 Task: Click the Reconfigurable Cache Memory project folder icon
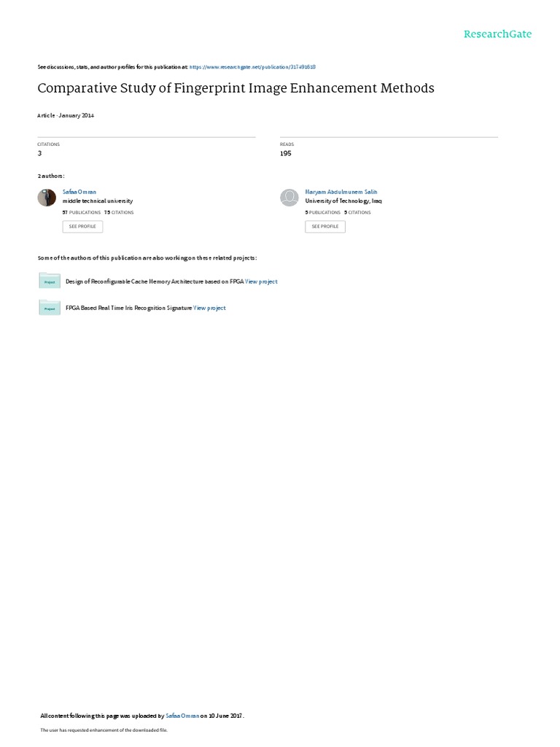coord(50,281)
